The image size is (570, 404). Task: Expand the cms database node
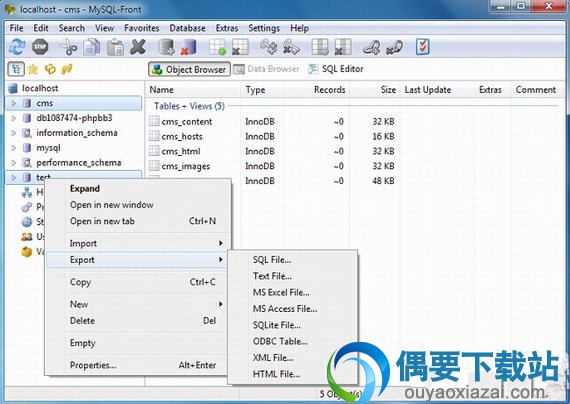(x=13, y=103)
